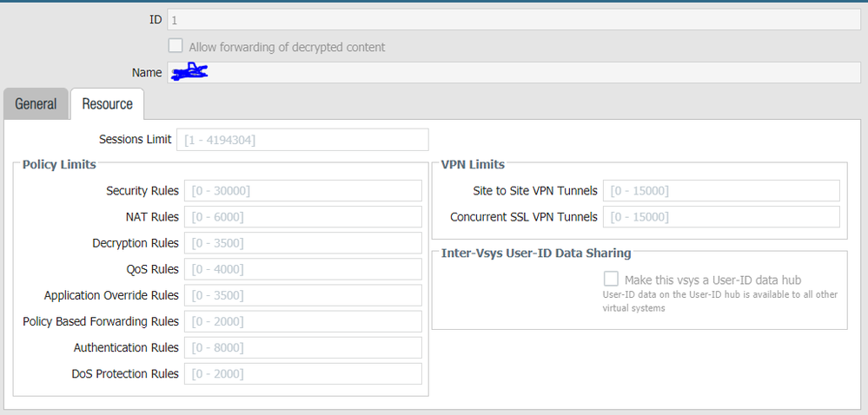Focus the Authentication Rules field
Image resolution: width=868 pixels, height=415 pixels.
coord(302,347)
